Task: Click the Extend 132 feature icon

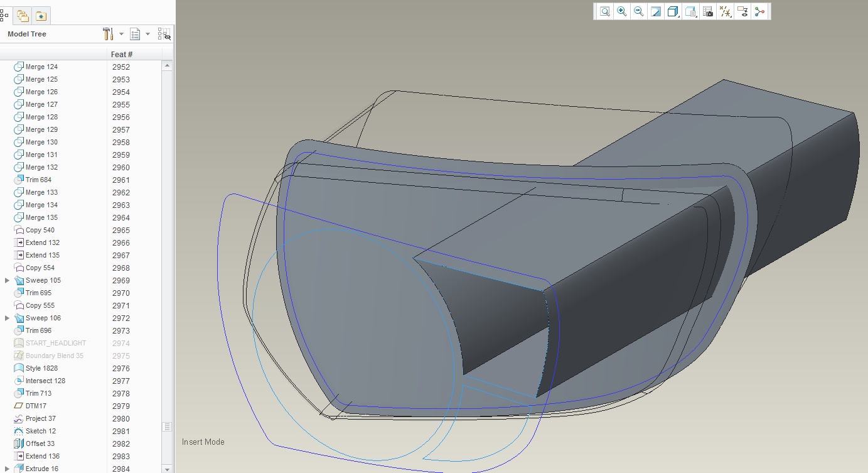Action: click(x=19, y=242)
